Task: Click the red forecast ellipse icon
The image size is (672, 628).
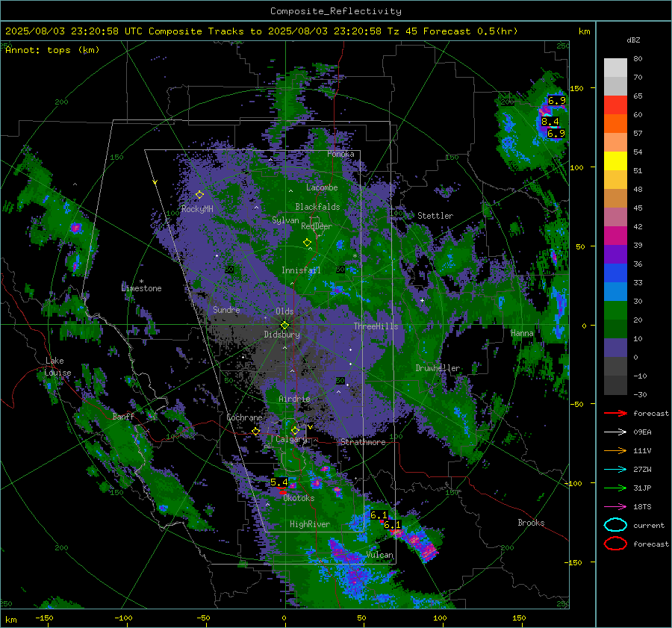Action: point(615,544)
